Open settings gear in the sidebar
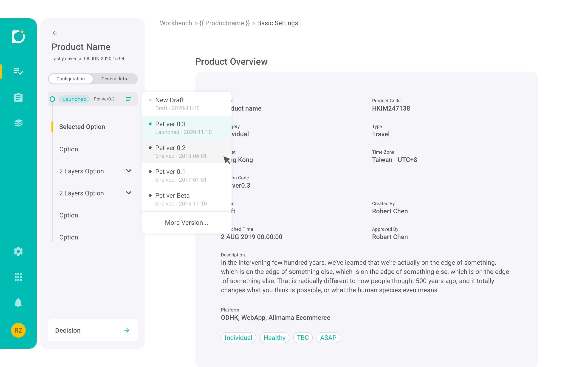Image resolution: width=588 pixels, height=367 pixels. tap(18, 251)
